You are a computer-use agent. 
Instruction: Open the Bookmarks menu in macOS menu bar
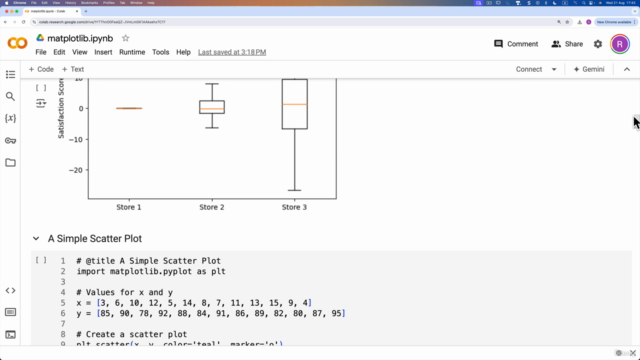point(89,3)
